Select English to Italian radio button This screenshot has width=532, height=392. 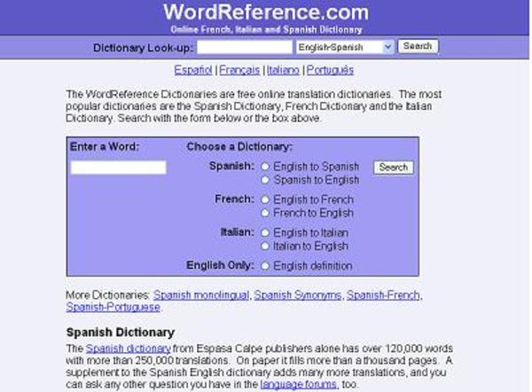266,233
